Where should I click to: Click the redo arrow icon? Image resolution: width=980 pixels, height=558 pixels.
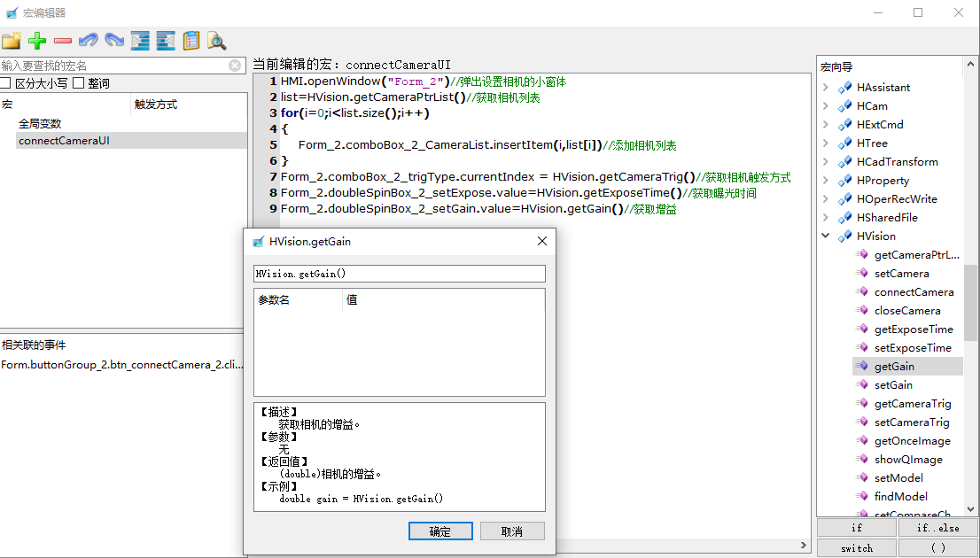coord(114,41)
